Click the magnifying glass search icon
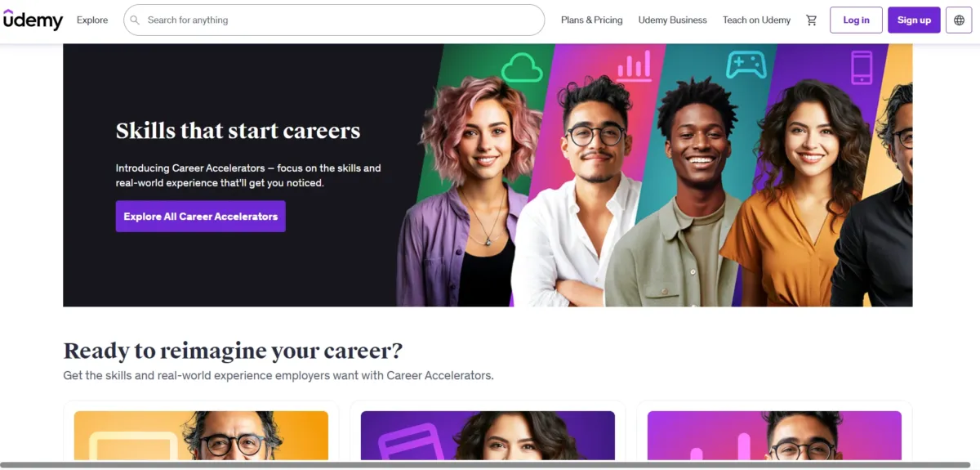The image size is (980, 470). pos(136,20)
